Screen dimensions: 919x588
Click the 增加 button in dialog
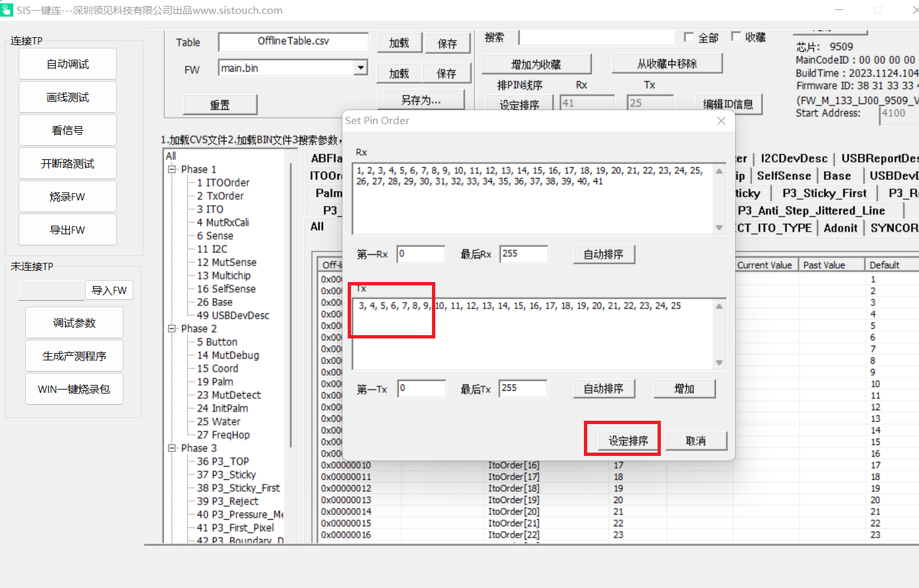click(x=684, y=389)
